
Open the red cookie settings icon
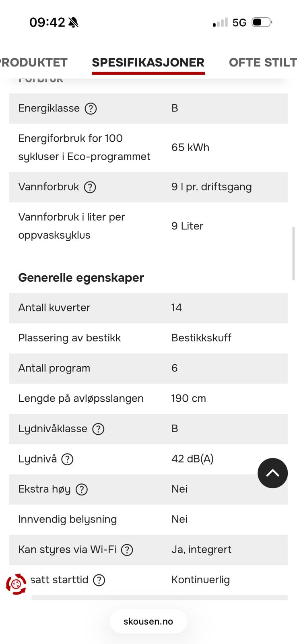tap(16, 584)
